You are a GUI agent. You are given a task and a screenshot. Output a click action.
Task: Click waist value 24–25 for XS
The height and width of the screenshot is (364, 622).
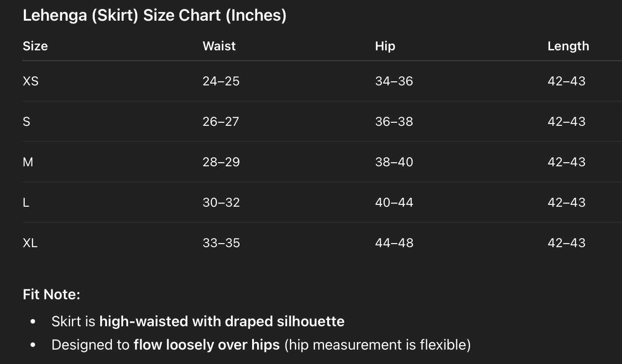(x=221, y=81)
